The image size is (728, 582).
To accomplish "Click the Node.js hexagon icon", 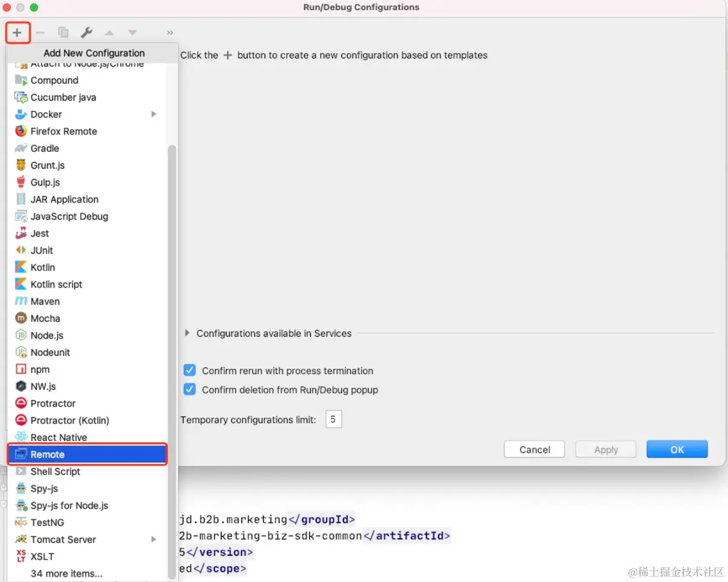I will point(21,335).
